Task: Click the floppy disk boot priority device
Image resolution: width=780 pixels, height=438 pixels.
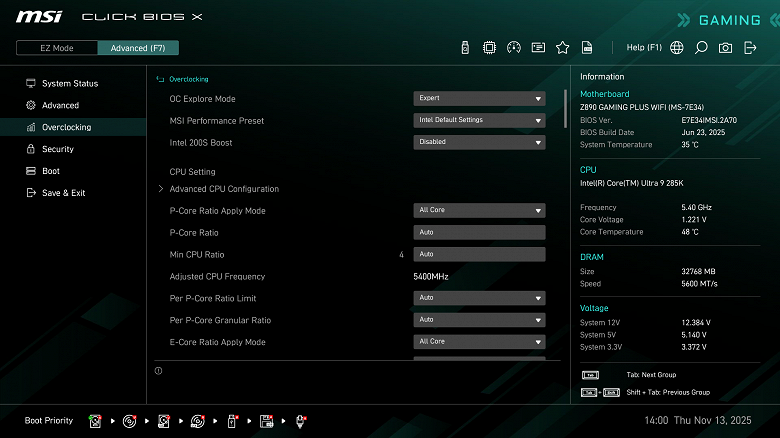Action: [x=267, y=421]
